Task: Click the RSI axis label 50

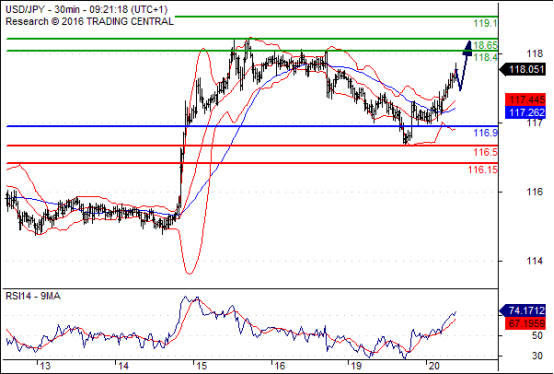Action: coord(537,335)
